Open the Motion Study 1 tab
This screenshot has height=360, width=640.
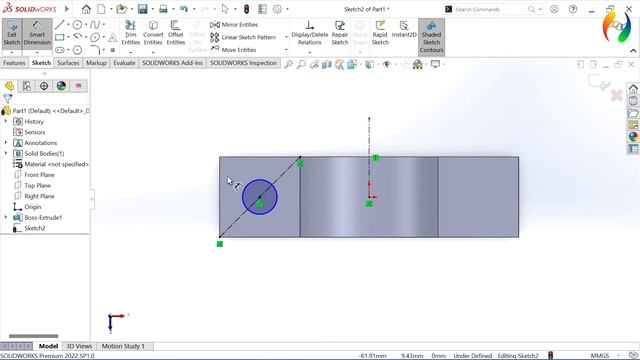point(123,346)
